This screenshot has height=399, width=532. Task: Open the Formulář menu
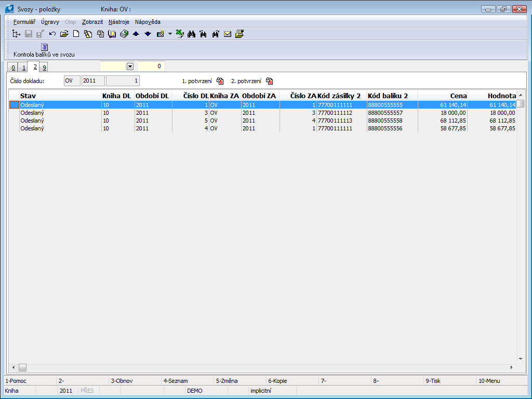click(24, 22)
